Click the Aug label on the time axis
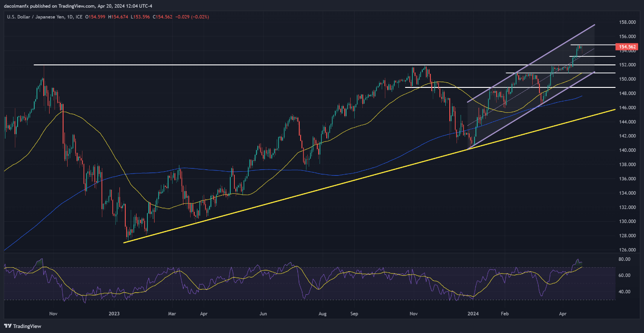The height and width of the screenshot is (333, 644). point(322,312)
